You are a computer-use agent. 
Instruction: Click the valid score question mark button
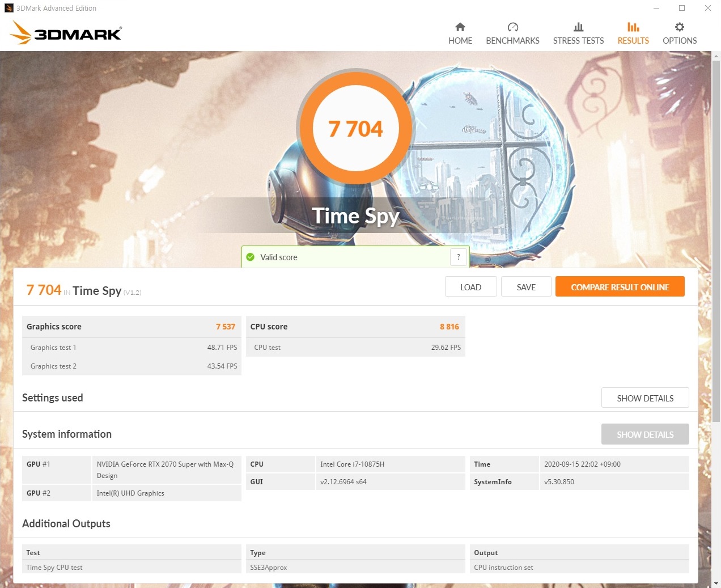[459, 257]
